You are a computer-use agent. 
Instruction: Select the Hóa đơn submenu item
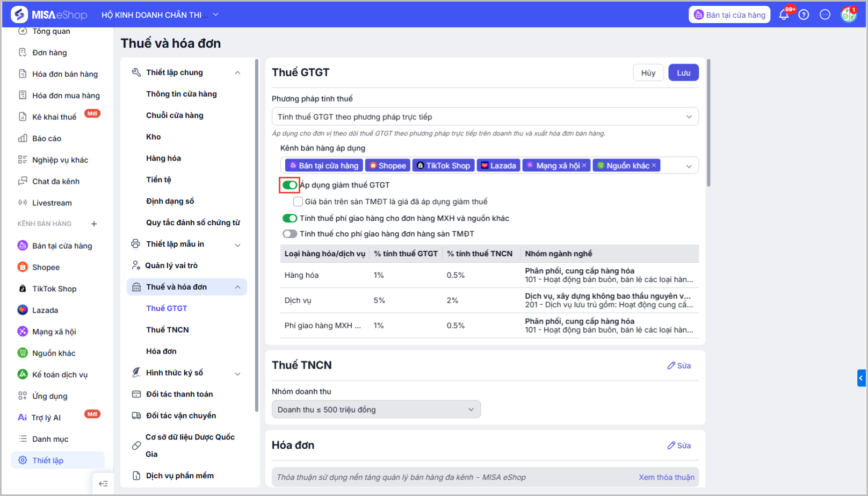(x=161, y=351)
